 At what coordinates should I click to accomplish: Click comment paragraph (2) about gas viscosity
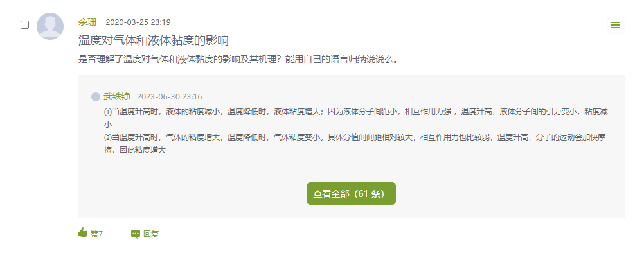(x=355, y=144)
